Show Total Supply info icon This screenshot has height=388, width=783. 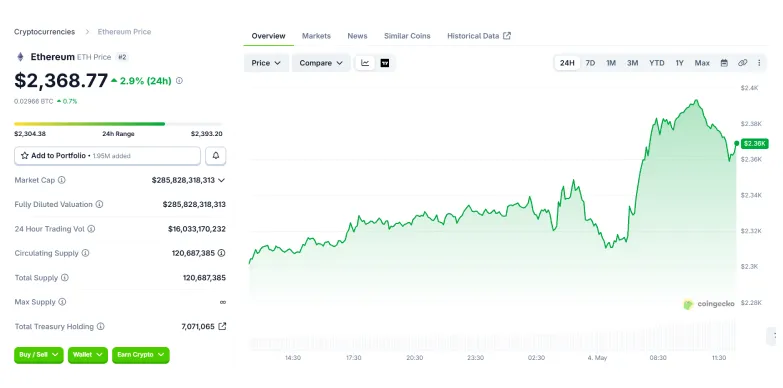coord(64,278)
